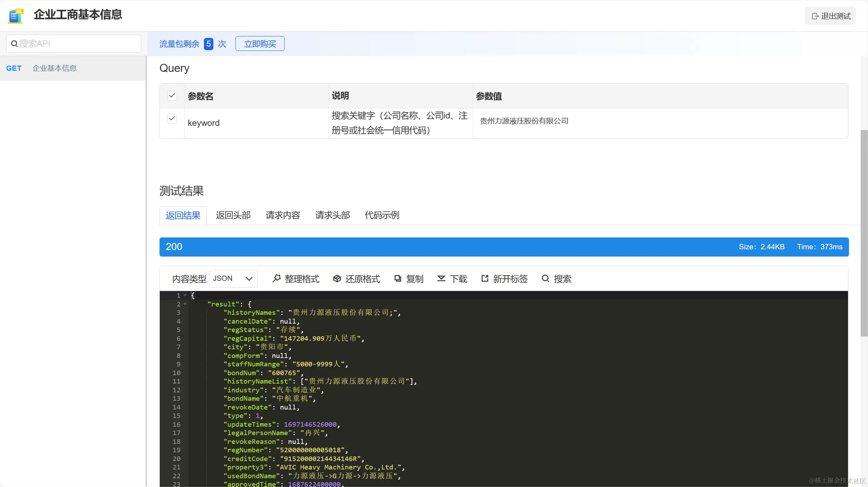Viewport: 868px width, 487px height.
Task: Switch to the 返回头部 tab
Action: (233, 215)
